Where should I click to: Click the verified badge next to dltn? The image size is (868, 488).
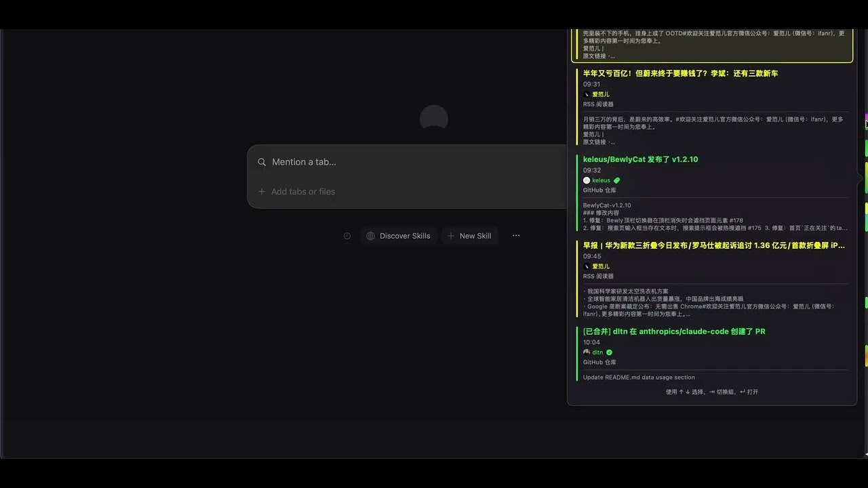click(x=608, y=352)
